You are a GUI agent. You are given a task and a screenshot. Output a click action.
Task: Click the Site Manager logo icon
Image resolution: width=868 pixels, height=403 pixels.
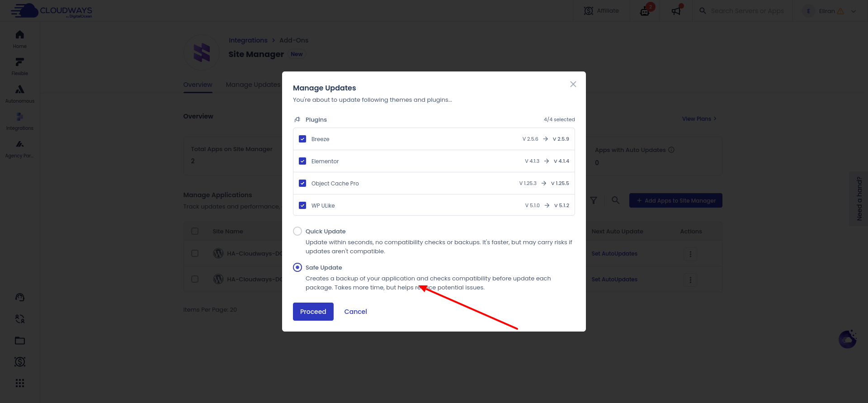[202, 52]
